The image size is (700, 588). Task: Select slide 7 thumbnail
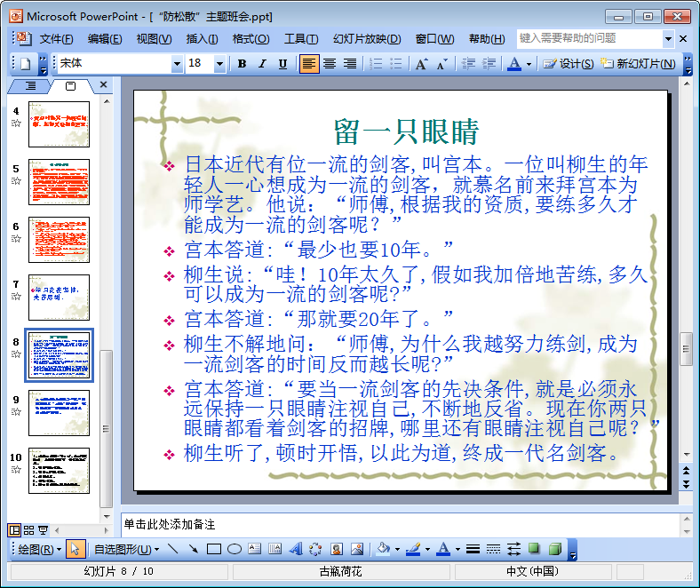tap(59, 298)
